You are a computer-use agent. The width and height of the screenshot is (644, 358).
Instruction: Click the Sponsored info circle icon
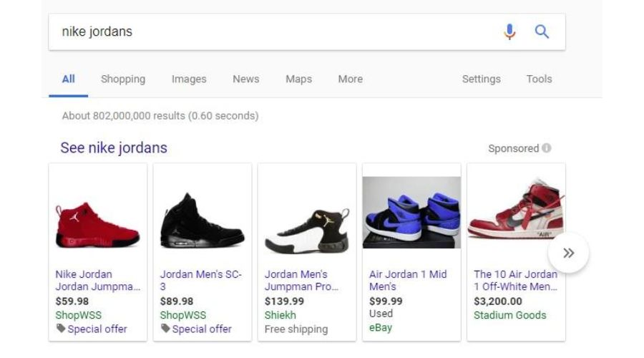click(546, 148)
